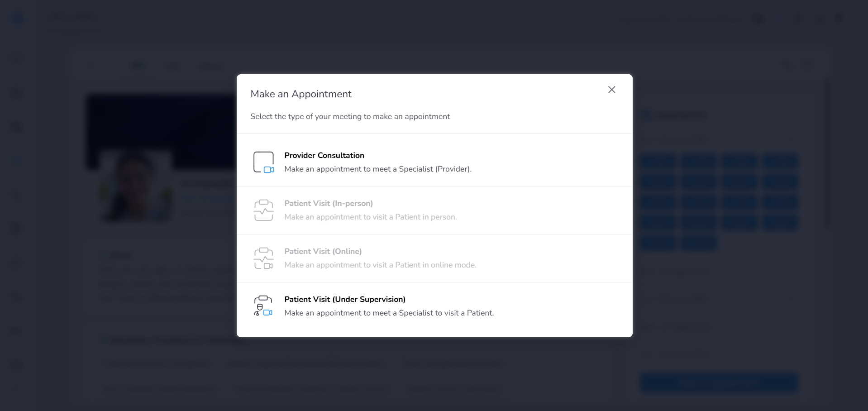Click the Under Supervision doctor-camera icon
The width and height of the screenshot is (868, 411).
[263, 306]
